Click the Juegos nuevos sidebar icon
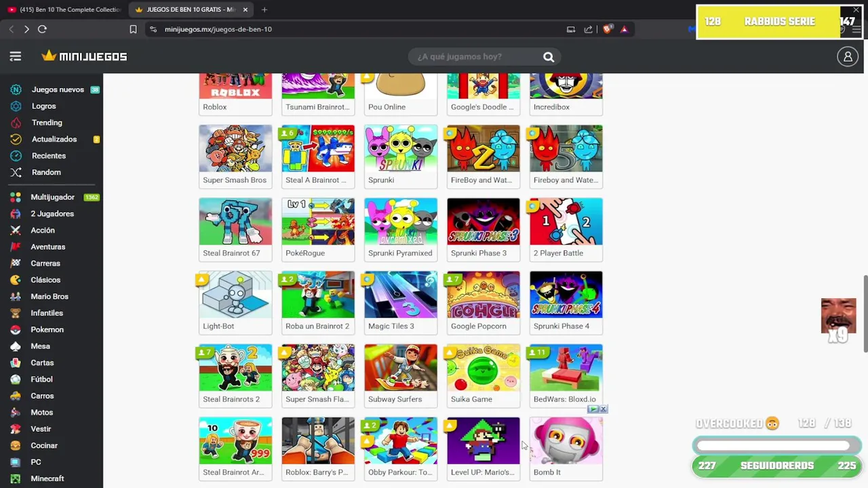The width and height of the screenshot is (868, 488). [x=16, y=89]
